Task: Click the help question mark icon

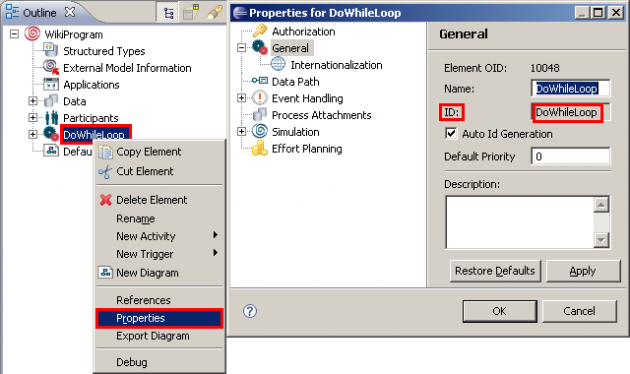Action: coord(250,311)
